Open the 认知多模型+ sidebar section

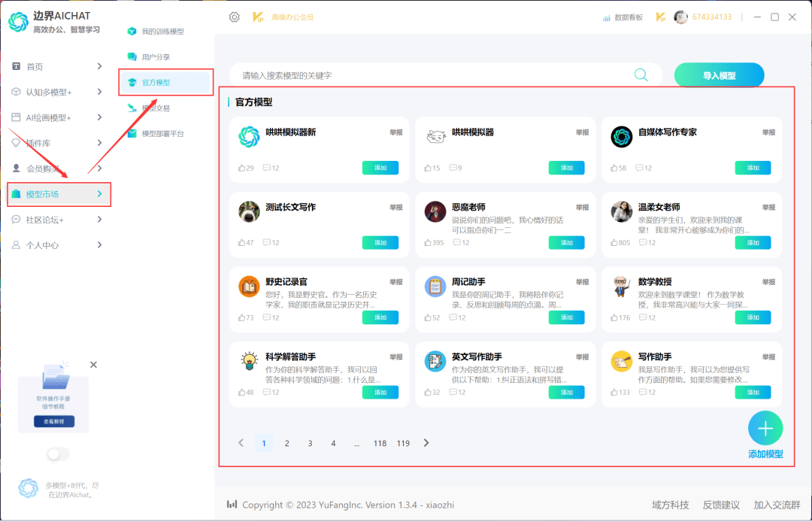(x=47, y=92)
